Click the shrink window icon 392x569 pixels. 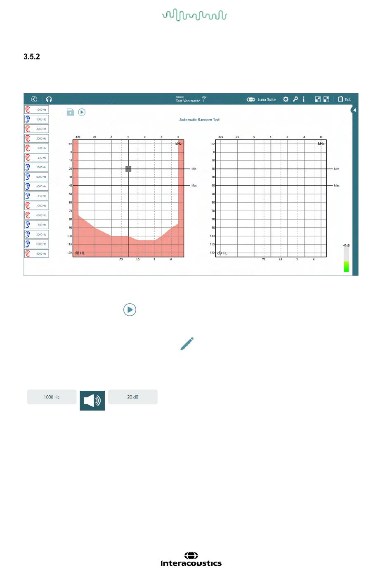(318, 99)
